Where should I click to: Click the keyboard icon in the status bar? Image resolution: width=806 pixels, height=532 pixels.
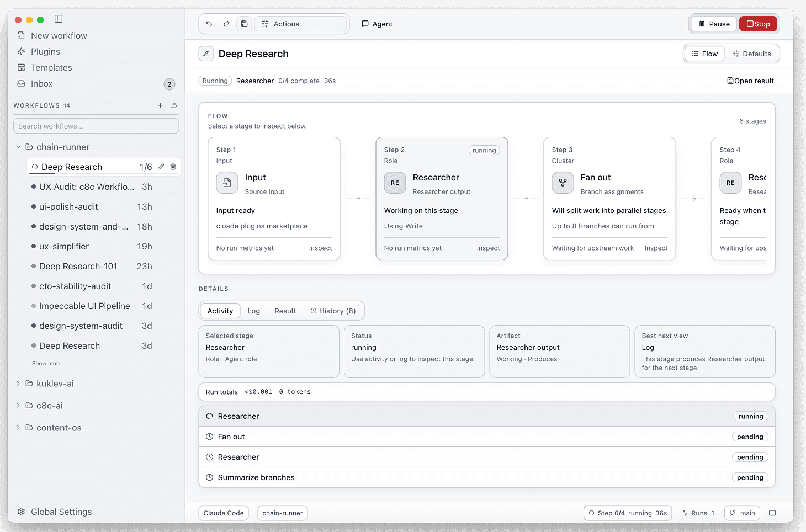(772, 513)
